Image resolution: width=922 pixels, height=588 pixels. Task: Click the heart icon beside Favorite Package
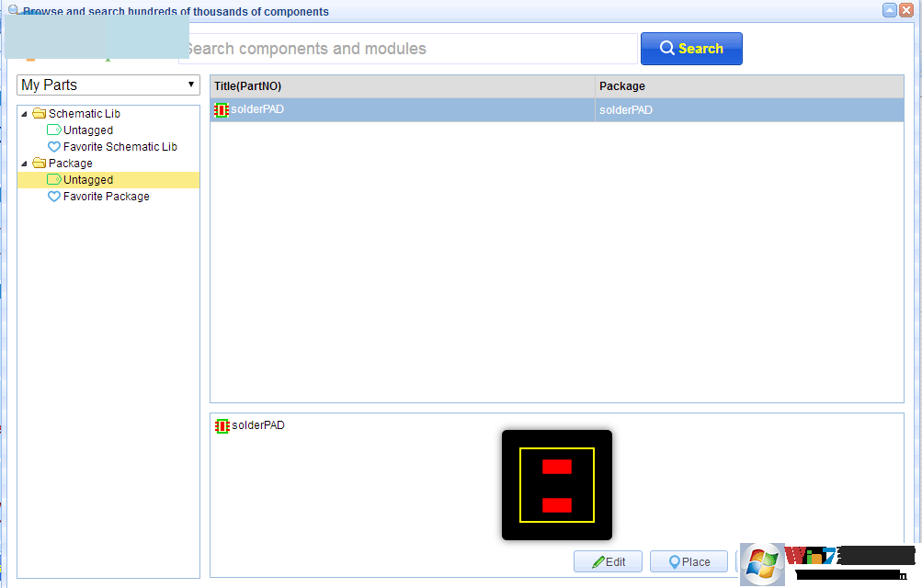(x=54, y=197)
